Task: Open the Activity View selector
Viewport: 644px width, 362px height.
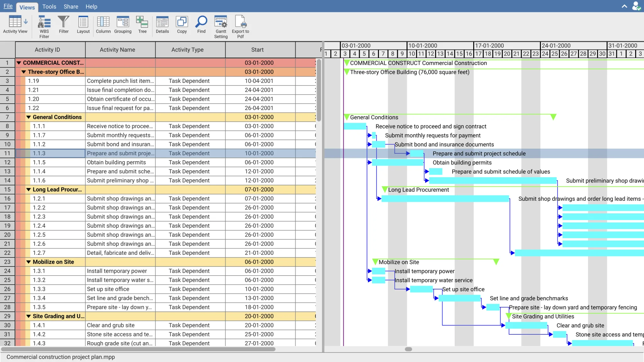Action: point(15,25)
